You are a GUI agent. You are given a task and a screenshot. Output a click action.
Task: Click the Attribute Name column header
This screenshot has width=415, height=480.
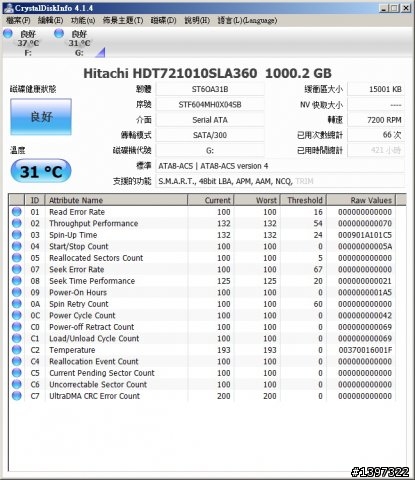click(x=116, y=200)
